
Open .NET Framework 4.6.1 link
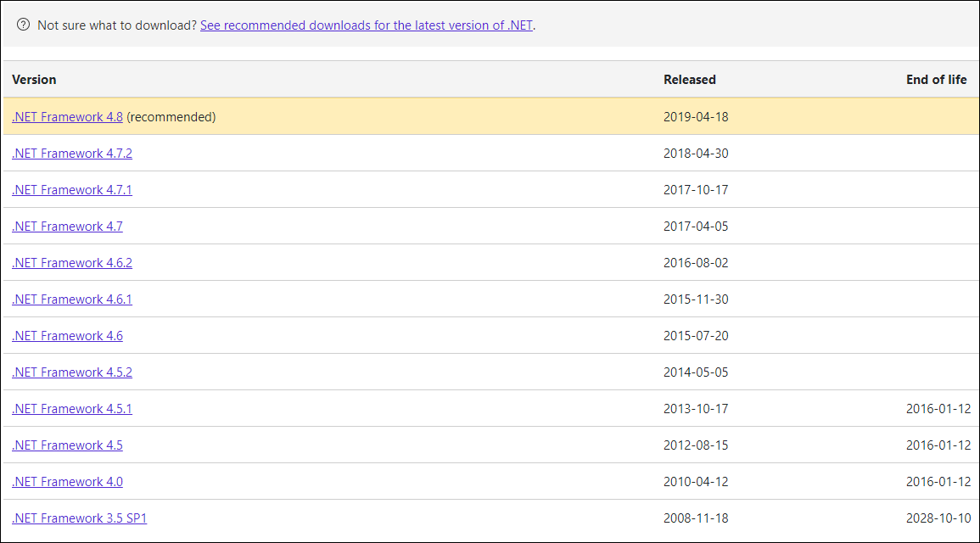click(x=72, y=299)
